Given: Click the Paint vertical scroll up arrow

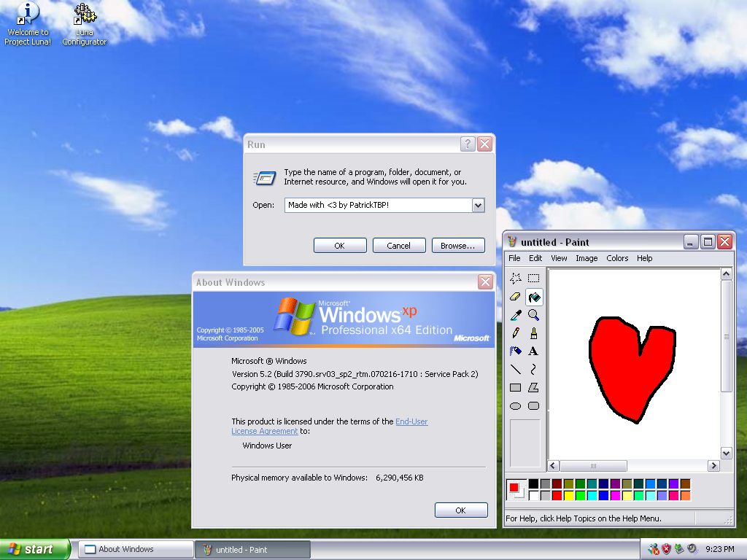Looking at the screenshot, I should click(x=726, y=274).
